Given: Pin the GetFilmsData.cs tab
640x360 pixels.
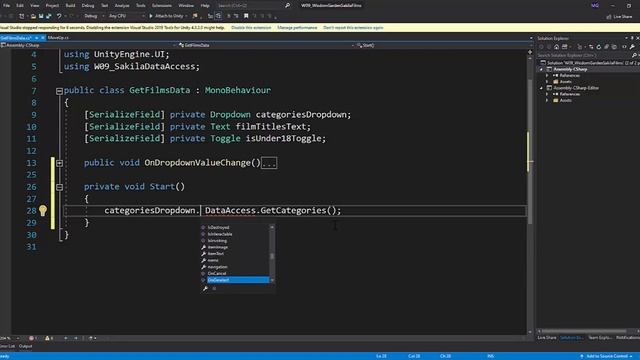Looking at the screenshot, I should [x=37, y=38].
